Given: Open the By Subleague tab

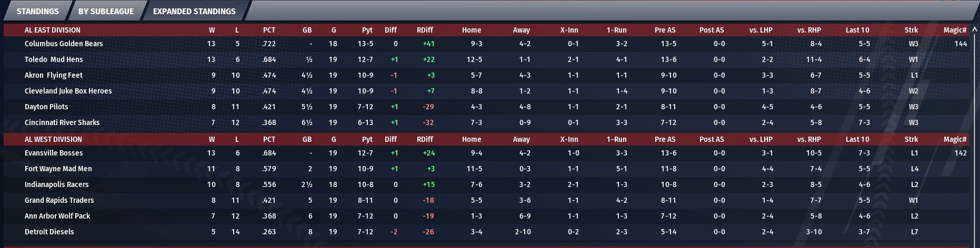Looking at the screenshot, I should click(x=106, y=11).
